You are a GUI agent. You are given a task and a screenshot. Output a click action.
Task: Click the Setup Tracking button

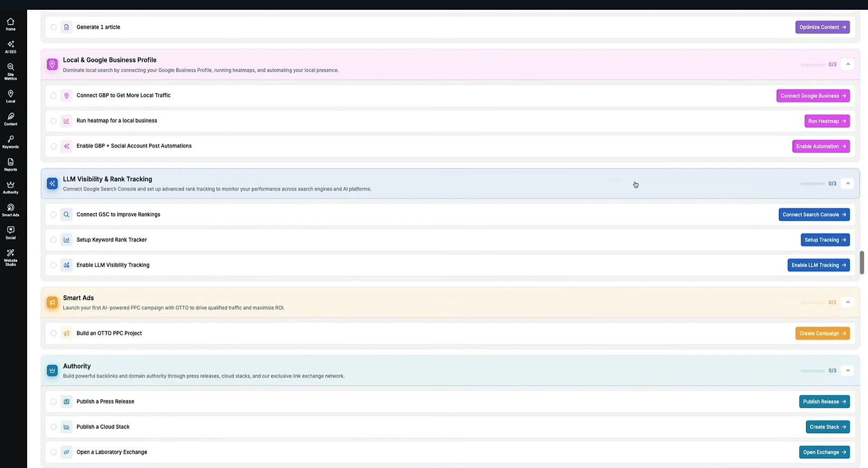pyautogui.click(x=825, y=240)
